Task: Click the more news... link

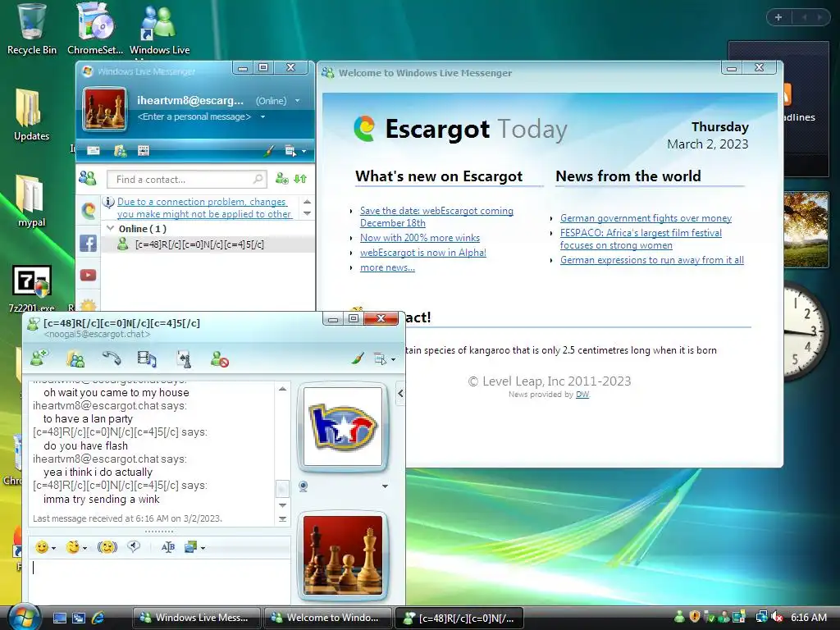Action: pos(387,268)
